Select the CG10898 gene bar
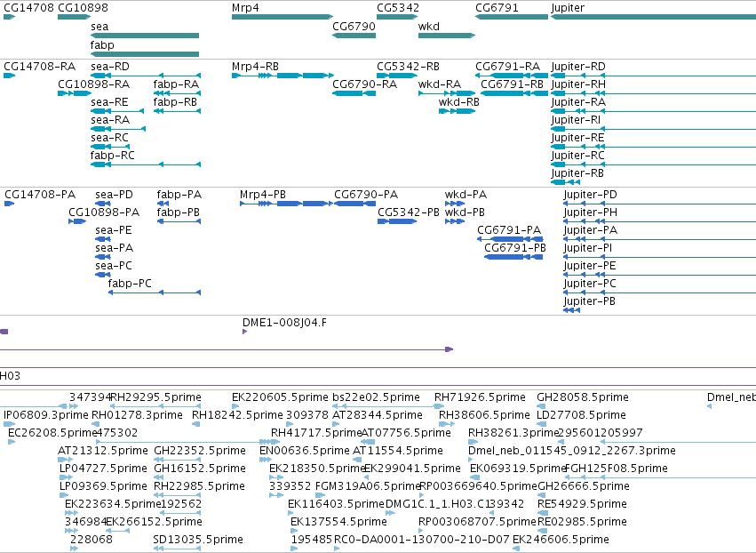This screenshot has height=553, width=756. pyautogui.click(x=74, y=17)
